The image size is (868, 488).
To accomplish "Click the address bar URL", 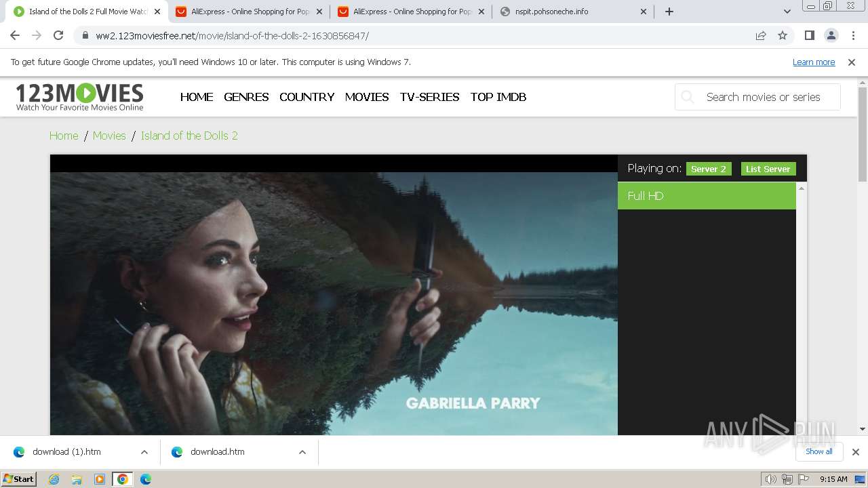I will pos(232,36).
